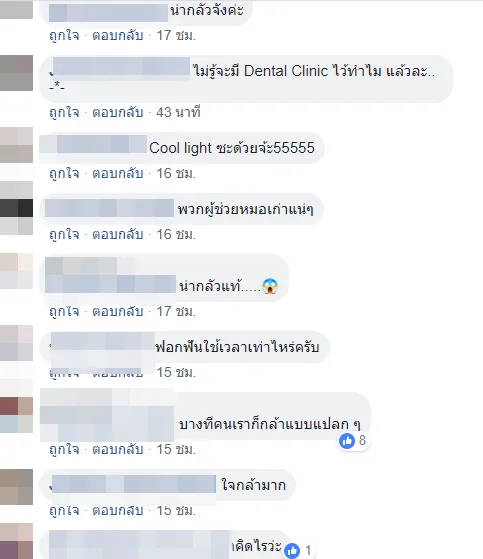Screen dimensions: 483x559
Task: Open avatar beside the Cool light comment
Action: (x=16, y=145)
